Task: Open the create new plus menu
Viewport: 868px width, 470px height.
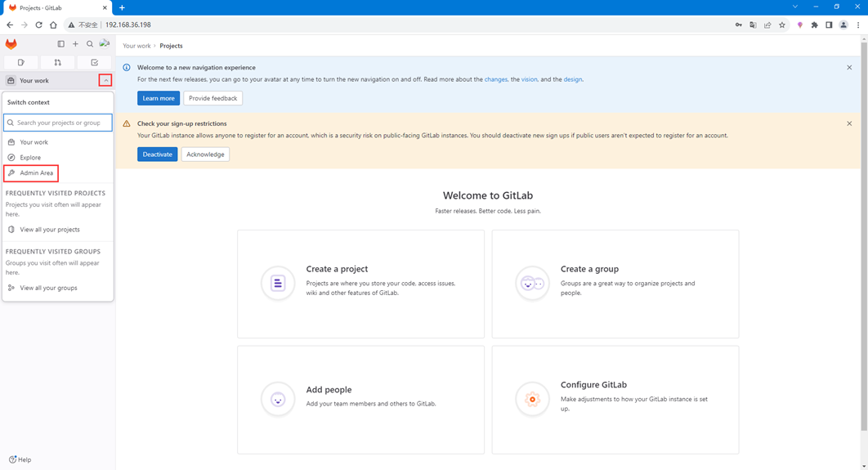Action: [x=75, y=44]
